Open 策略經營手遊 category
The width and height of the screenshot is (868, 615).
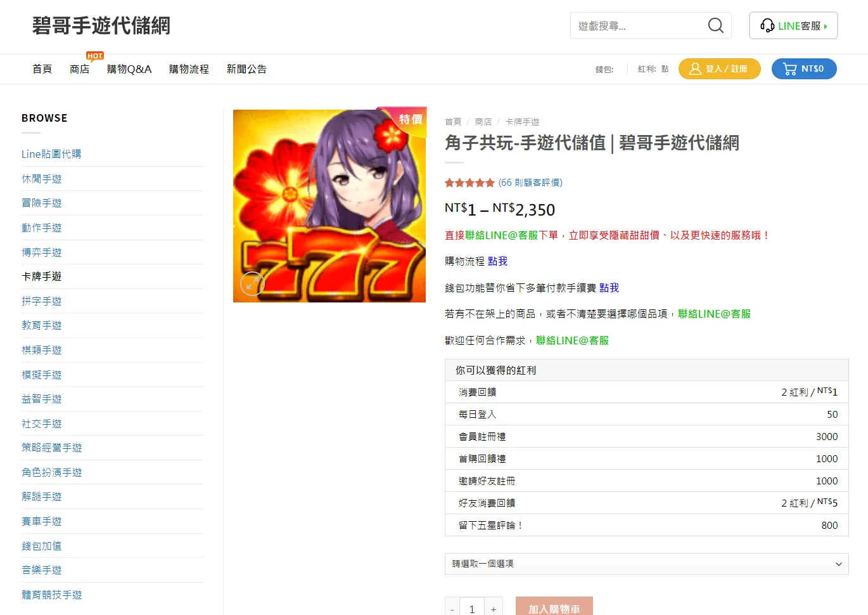(x=52, y=448)
